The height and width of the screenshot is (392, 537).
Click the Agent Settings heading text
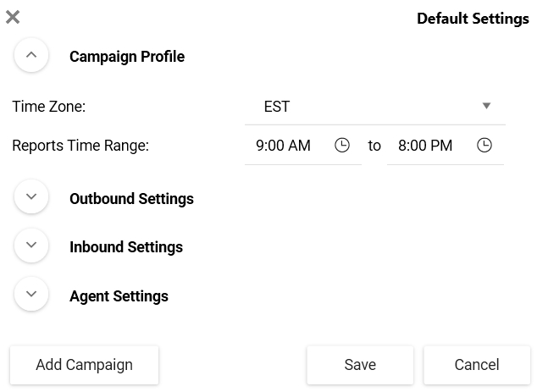point(119,296)
